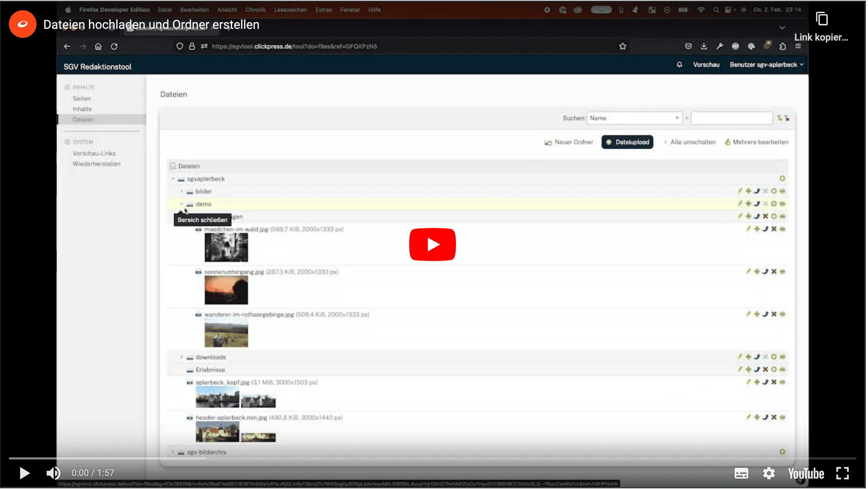Toggle fullscreen mode for the video

point(842,473)
